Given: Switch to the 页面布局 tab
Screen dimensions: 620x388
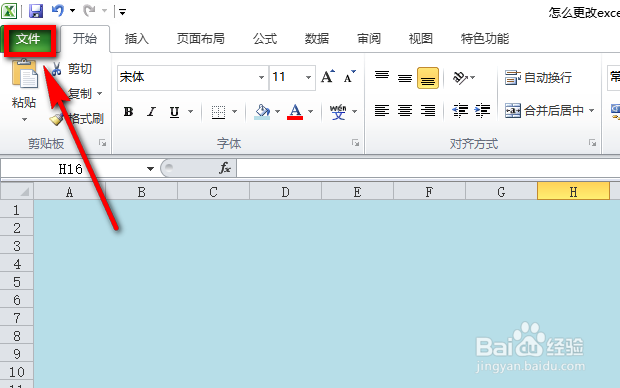Looking at the screenshot, I should tap(200, 39).
